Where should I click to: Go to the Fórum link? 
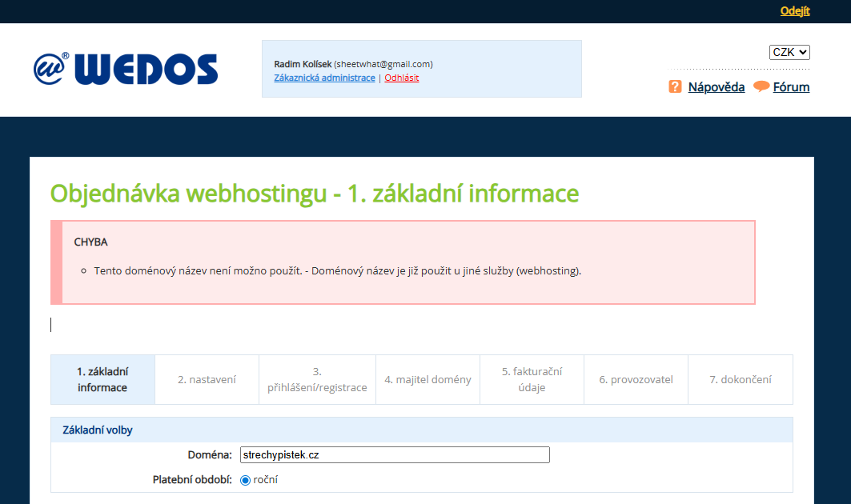(791, 87)
